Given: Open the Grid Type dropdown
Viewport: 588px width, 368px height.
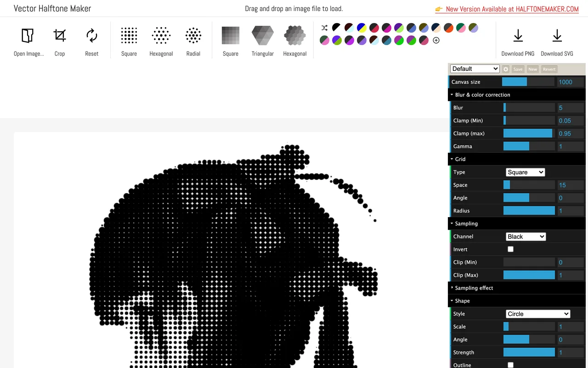Looking at the screenshot, I should 526,172.
